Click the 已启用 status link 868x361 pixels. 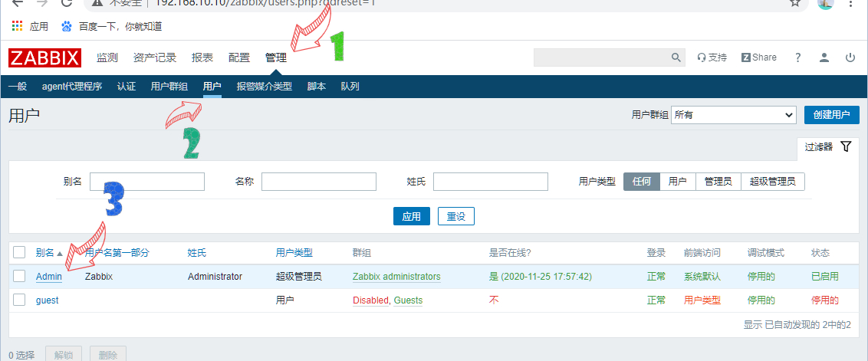coord(825,276)
